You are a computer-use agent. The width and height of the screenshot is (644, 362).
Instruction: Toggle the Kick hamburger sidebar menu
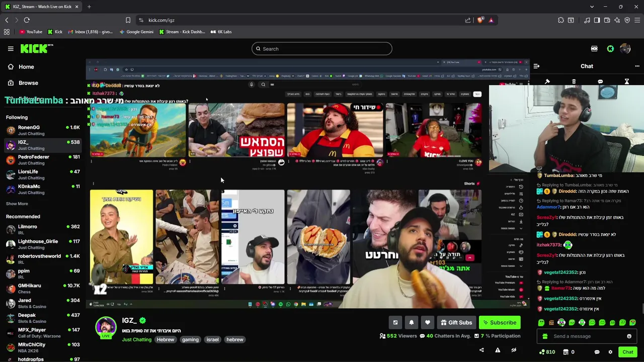pos(11,49)
